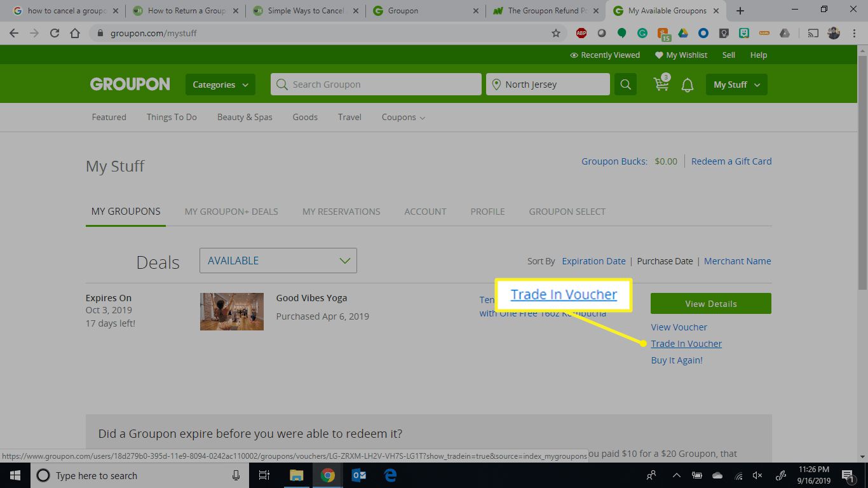Open Recently Viewed items

pyautogui.click(x=605, y=55)
